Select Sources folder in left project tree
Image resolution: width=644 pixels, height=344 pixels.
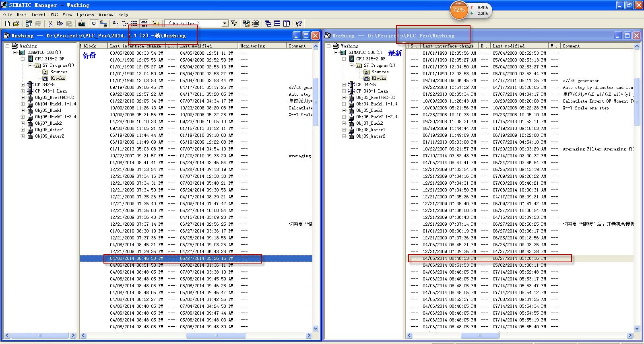coord(59,72)
